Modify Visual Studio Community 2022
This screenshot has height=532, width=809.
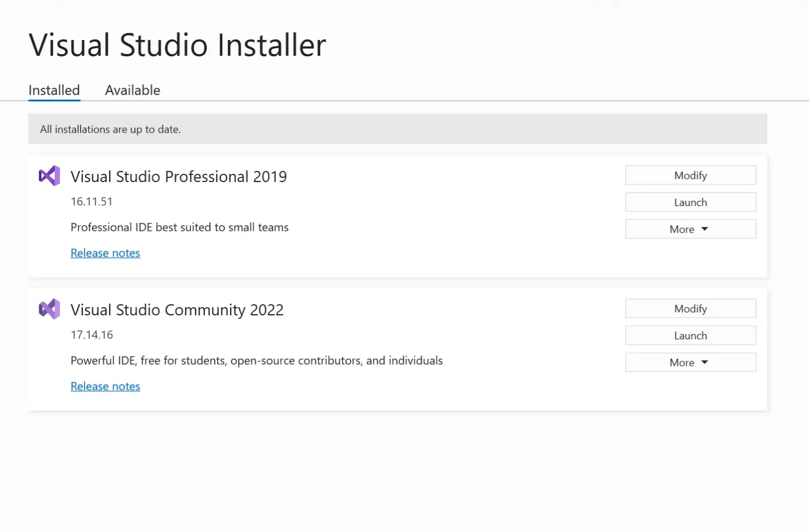tap(690, 309)
